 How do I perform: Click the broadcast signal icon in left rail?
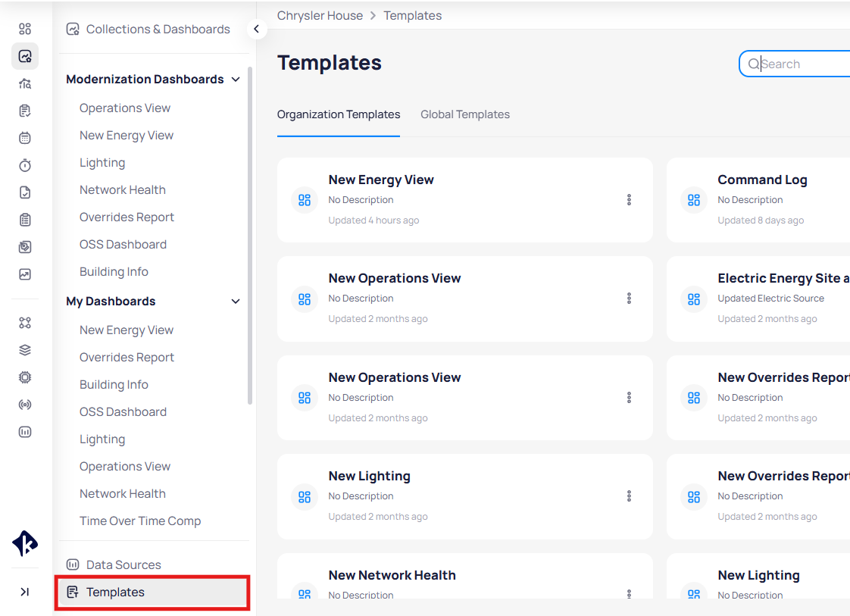click(25, 405)
